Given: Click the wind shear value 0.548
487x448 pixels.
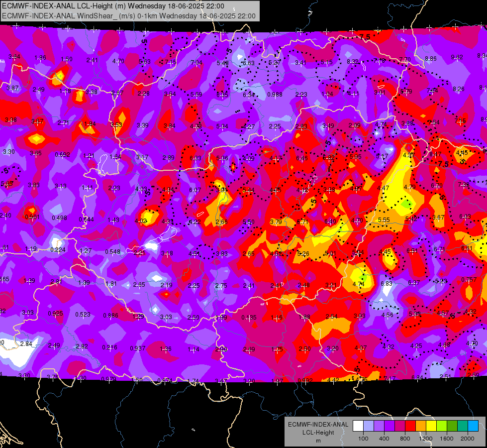Looking at the screenshot, I should tap(112, 251).
